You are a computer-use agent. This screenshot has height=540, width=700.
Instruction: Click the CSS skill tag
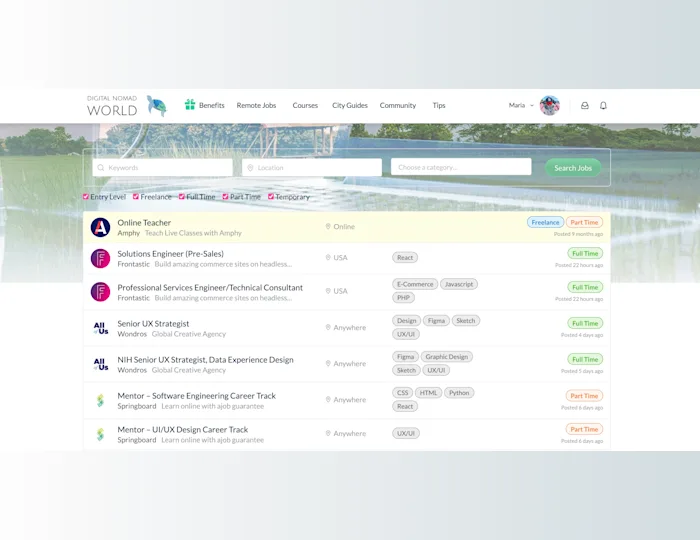403,393
